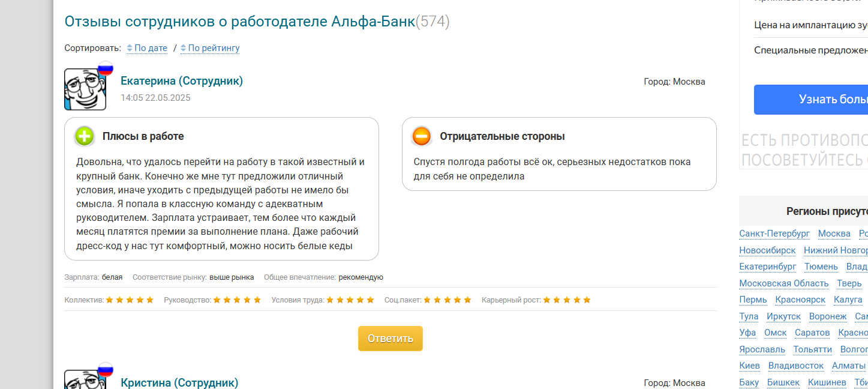Click the Коллектив star rating
Screen dimensions: 868x389
[x=130, y=300]
